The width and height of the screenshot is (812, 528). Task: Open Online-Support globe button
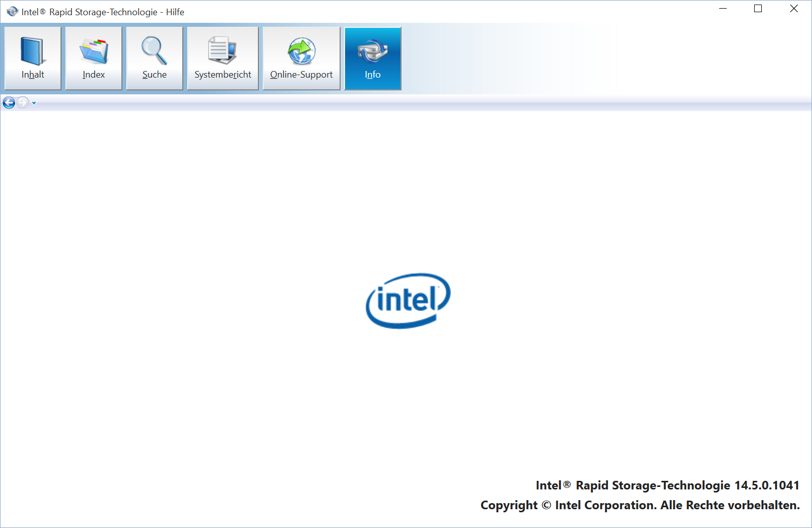click(301, 58)
